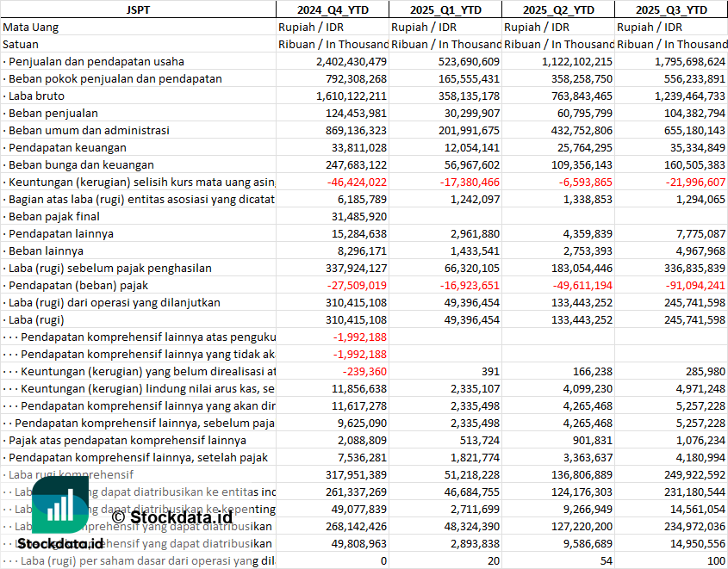Click the Laba bruto row label
Screen dimensions: 728x569
point(36,96)
